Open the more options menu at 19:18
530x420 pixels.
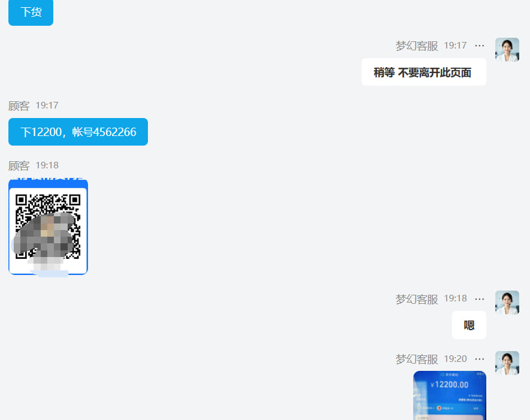pos(479,299)
